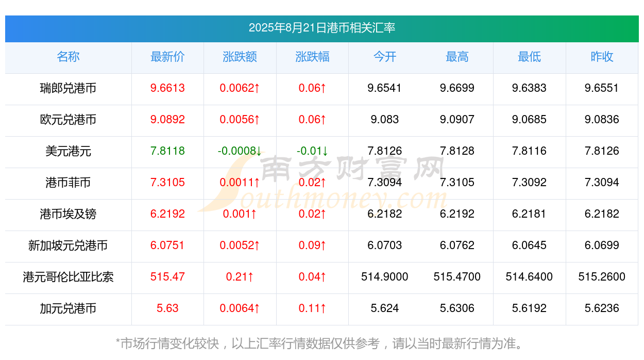This screenshot has width=644, height=360.
Task: Select the 昨收 column header
Action: 602,57
